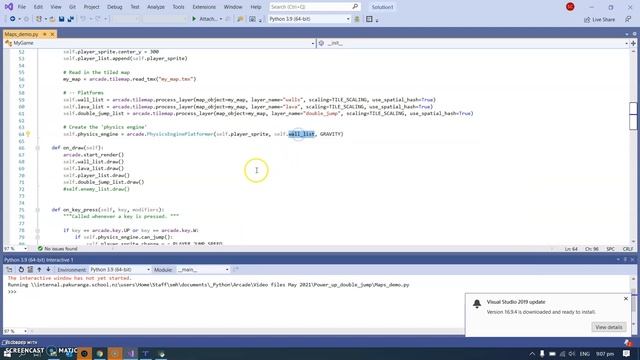Open the Project menu
Screen dimensions: 640x360
(x=91, y=7)
